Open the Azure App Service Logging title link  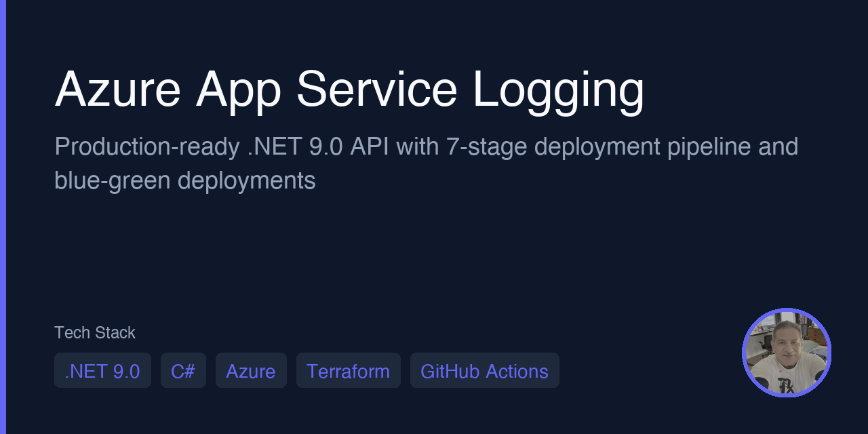[x=350, y=88]
